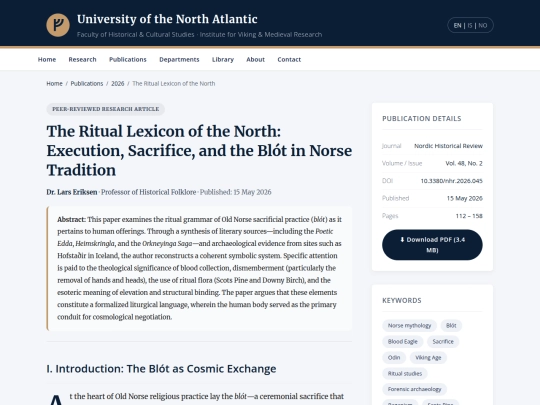Screen dimensions: 540x405
Task: Click the University of the North Atlantic title
Action: [167, 19]
